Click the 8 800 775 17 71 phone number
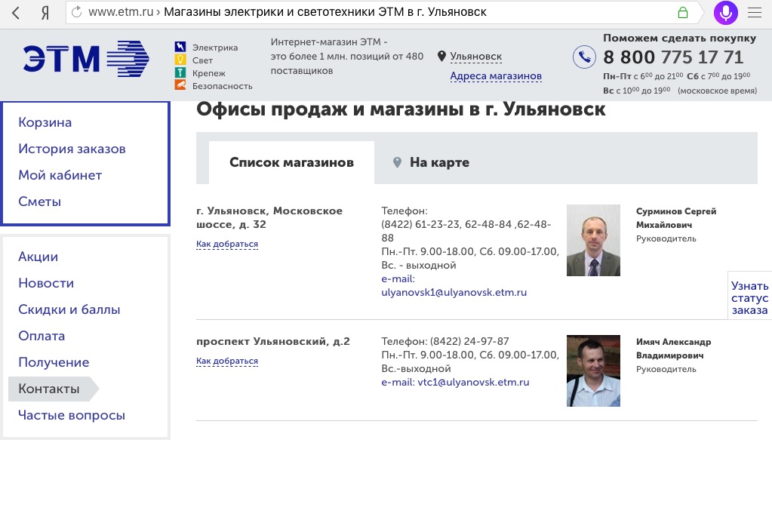772x532 pixels. coord(673,57)
